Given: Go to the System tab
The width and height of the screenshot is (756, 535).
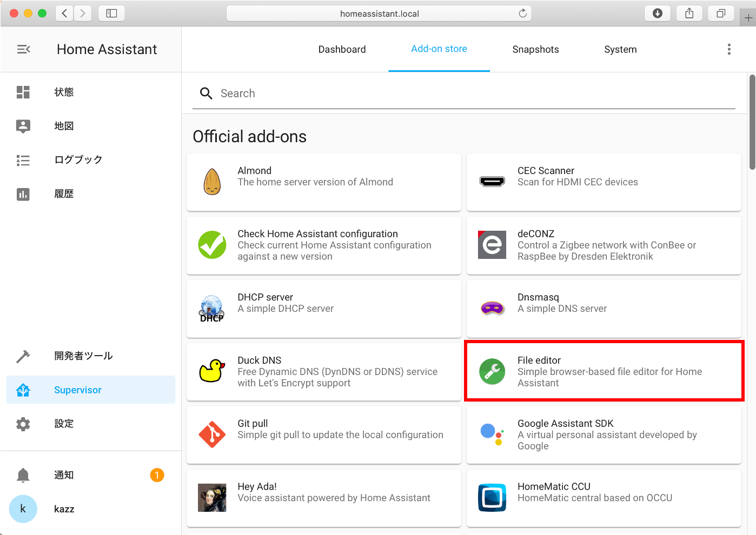Looking at the screenshot, I should click(x=620, y=49).
